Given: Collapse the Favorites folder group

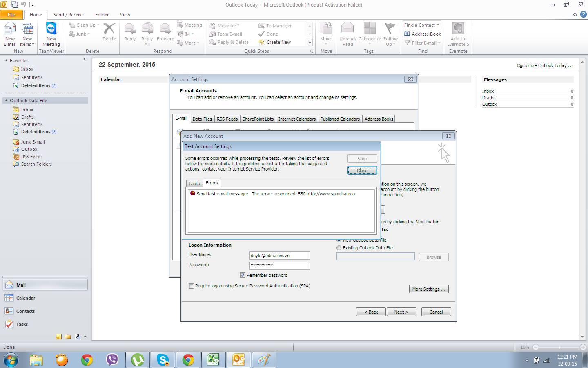Looking at the screenshot, I should tap(6, 60).
